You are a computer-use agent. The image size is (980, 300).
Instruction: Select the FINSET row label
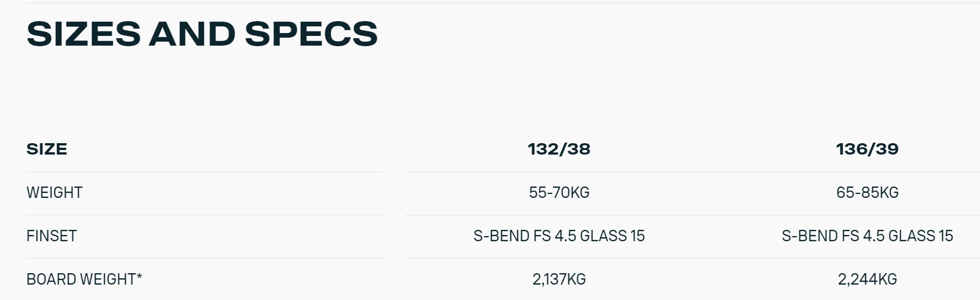[x=51, y=236]
